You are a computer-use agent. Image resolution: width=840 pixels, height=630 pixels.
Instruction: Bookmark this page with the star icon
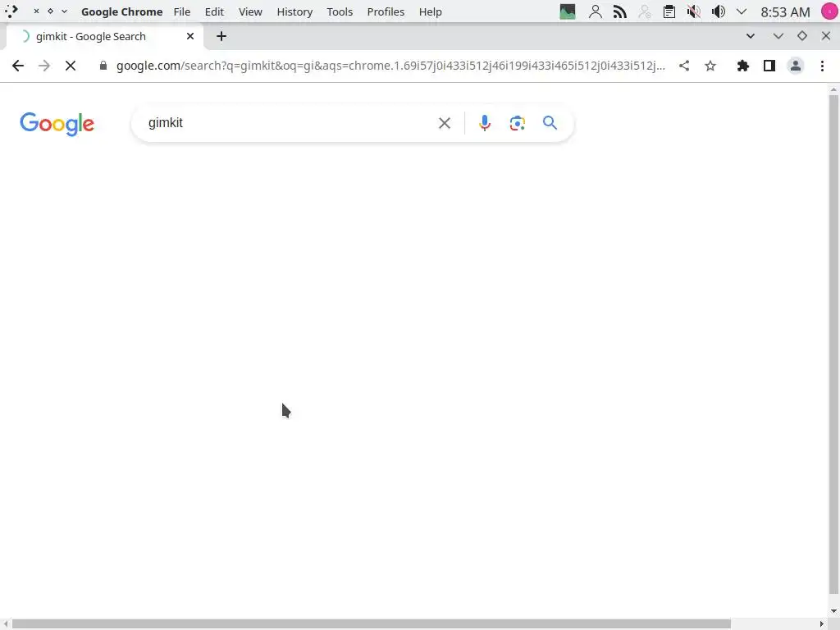coord(710,66)
